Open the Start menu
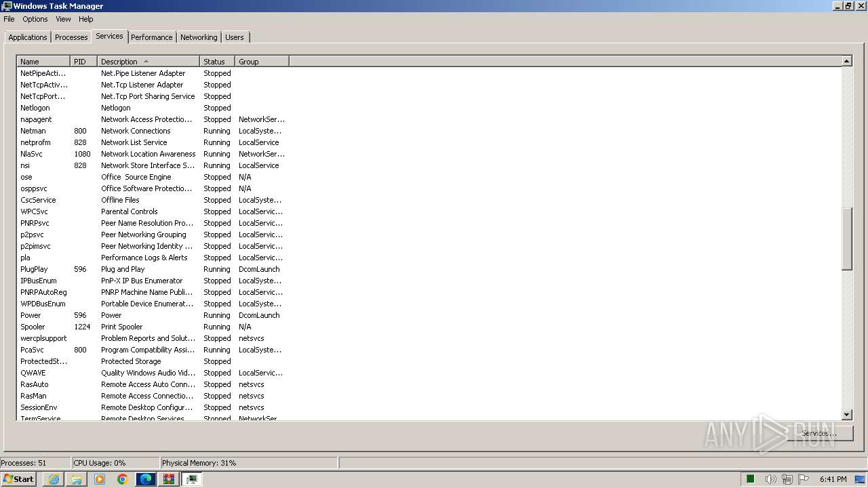868x488 pixels. pyautogui.click(x=18, y=479)
